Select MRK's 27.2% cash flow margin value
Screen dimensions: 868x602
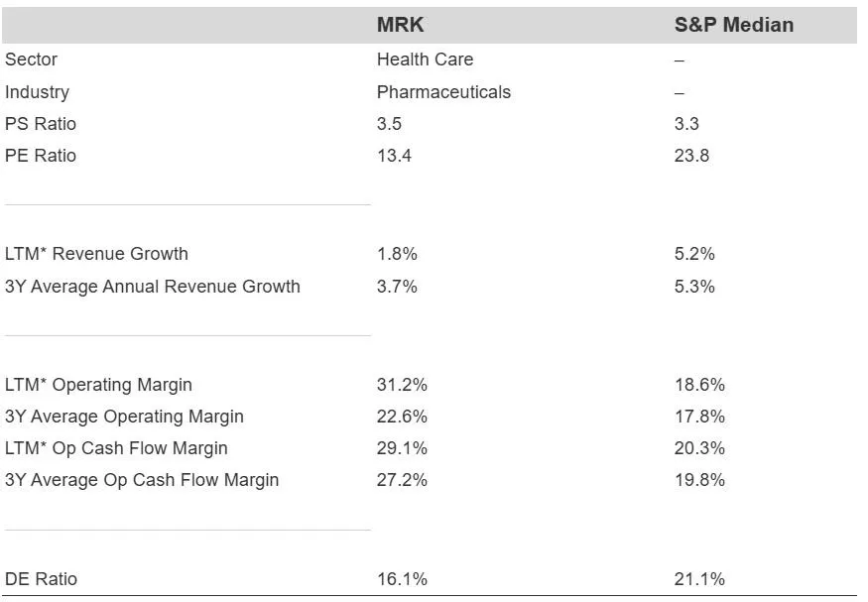click(x=402, y=480)
